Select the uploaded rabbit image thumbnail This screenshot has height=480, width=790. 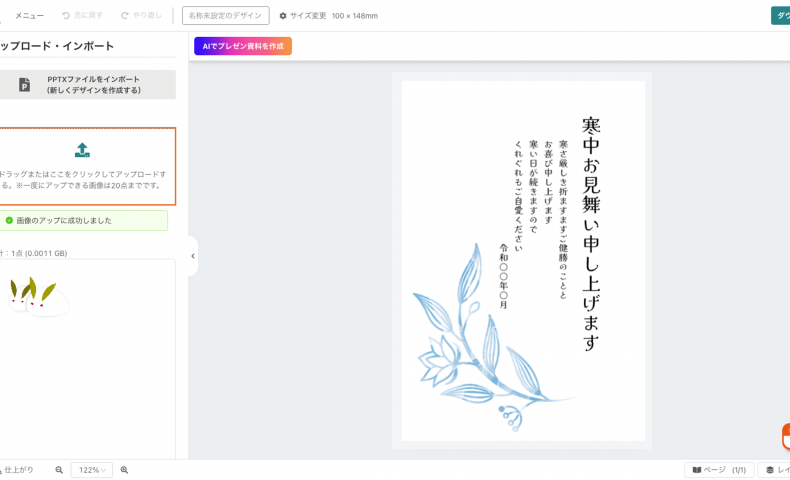[38, 295]
